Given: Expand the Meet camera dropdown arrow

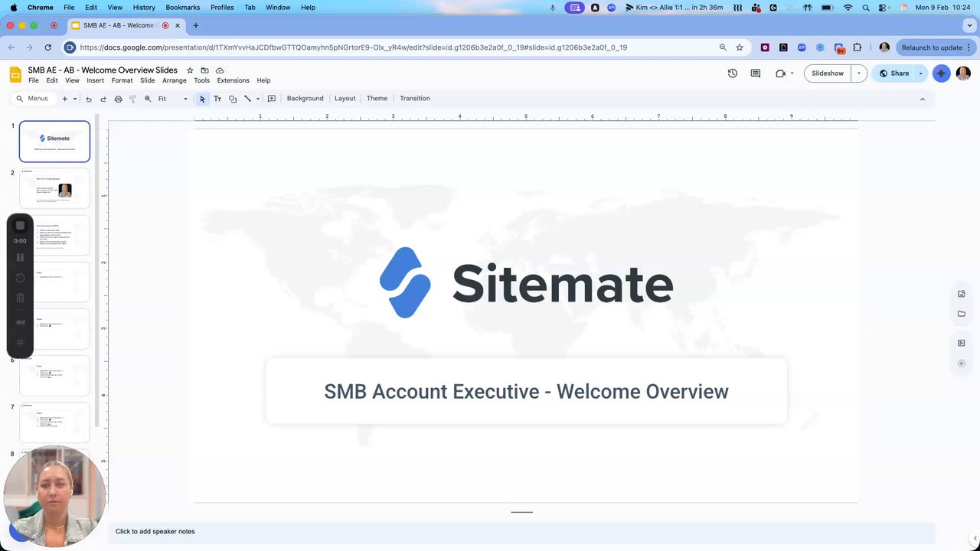Looking at the screenshot, I should [x=792, y=73].
